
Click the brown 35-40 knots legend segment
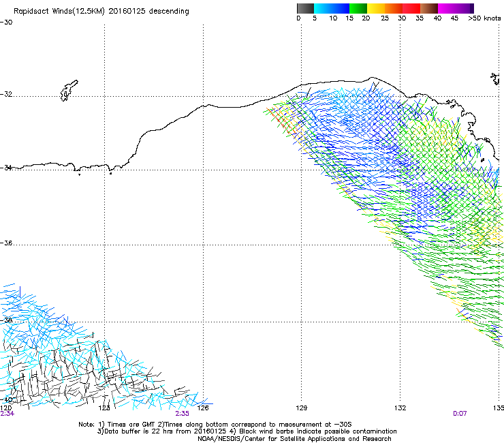429,8
